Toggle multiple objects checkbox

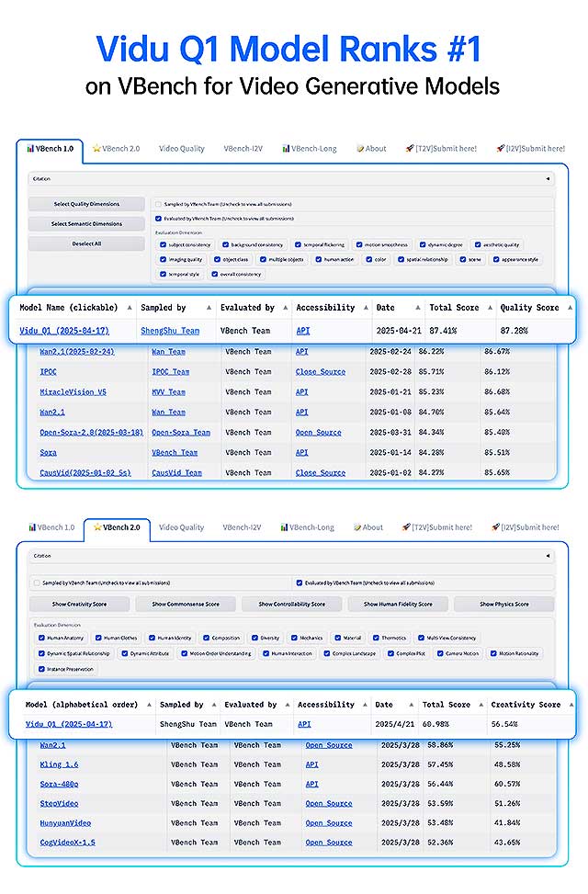pyautogui.click(x=263, y=259)
